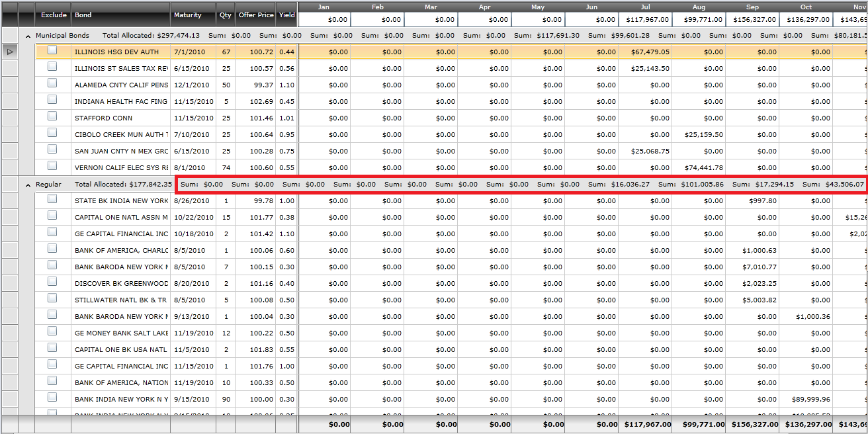Image resolution: width=868 pixels, height=434 pixels.
Task: Select row header for STAFFORD CONN row
Action: [10, 118]
